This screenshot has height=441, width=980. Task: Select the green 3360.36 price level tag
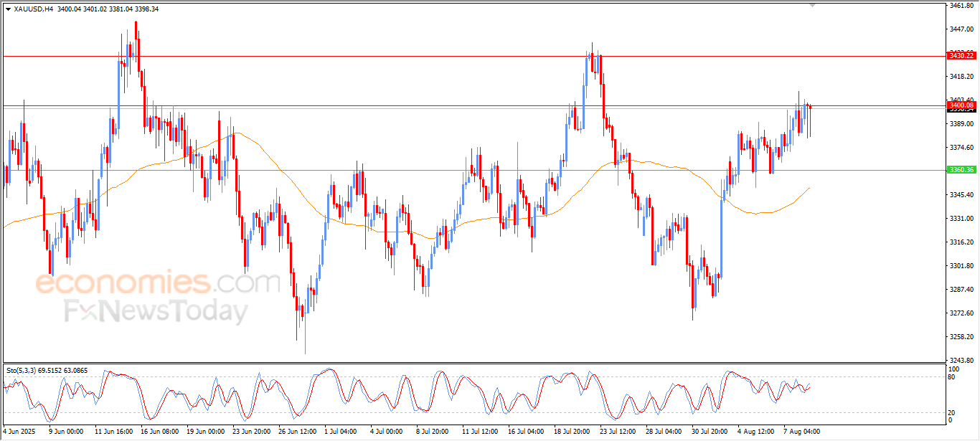[x=961, y=170]
